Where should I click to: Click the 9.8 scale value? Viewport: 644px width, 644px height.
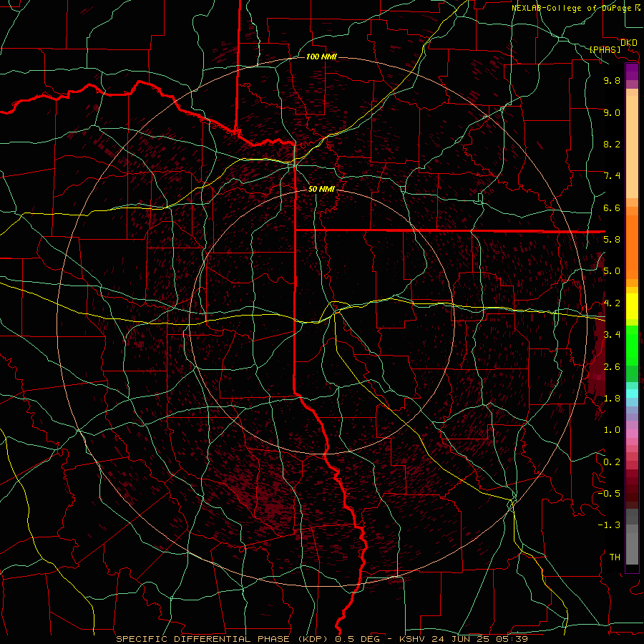click(x=612, y=80)
